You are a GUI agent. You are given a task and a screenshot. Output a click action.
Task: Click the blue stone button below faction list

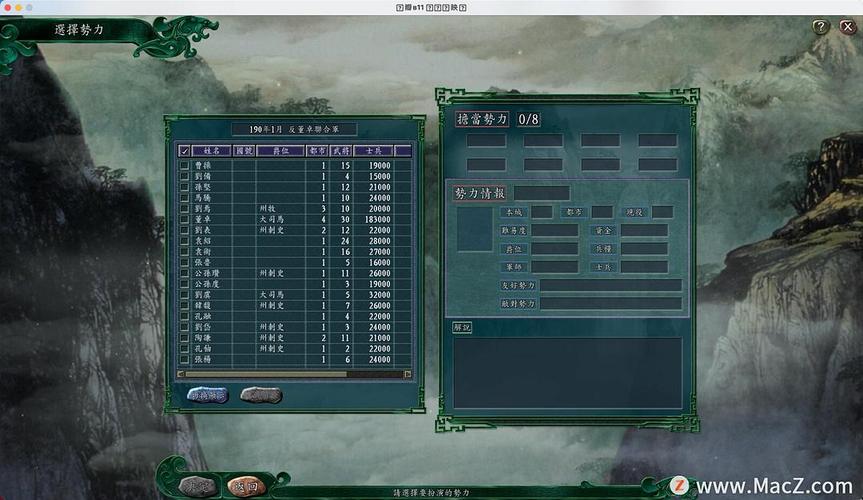207,395
